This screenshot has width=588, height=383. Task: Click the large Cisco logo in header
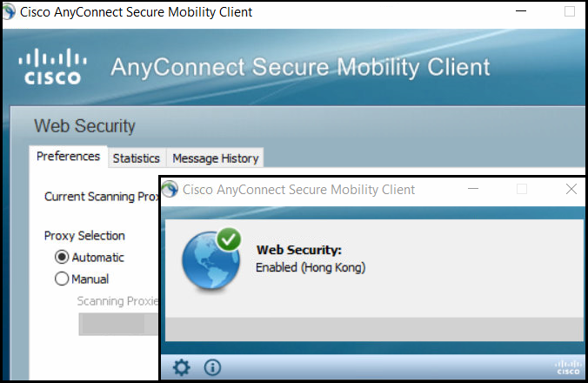click(x=53, y=66)
